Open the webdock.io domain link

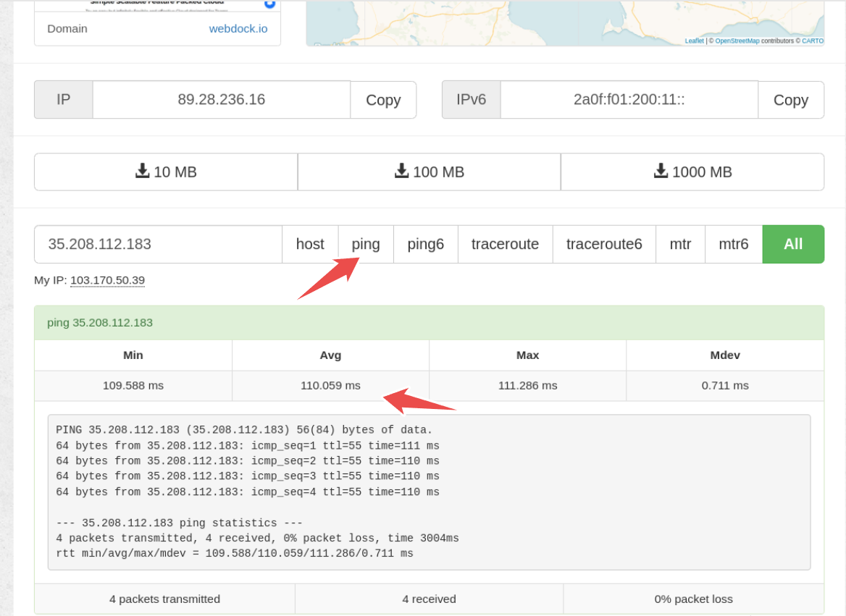(238, 29)
